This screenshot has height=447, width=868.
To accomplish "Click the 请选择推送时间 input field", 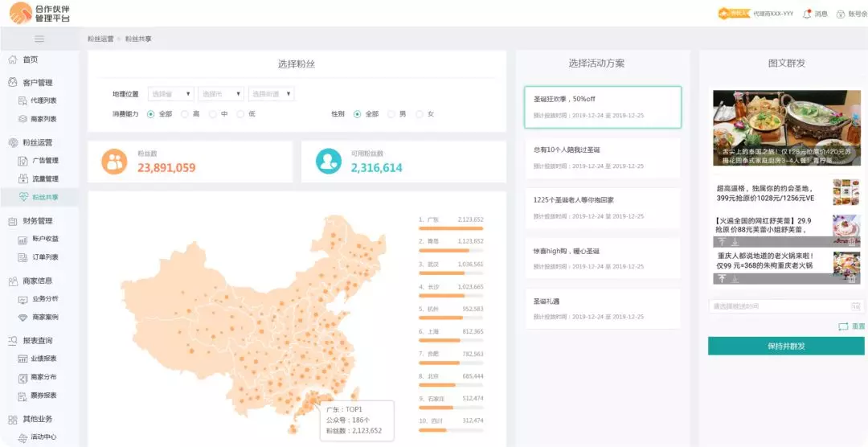I will coord(786,306).
